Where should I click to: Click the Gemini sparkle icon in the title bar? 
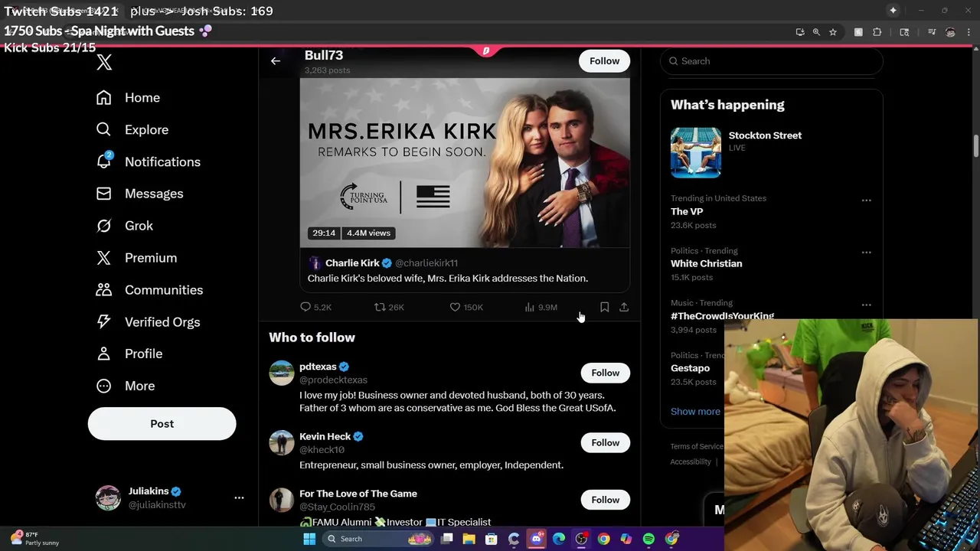(893, 10)
